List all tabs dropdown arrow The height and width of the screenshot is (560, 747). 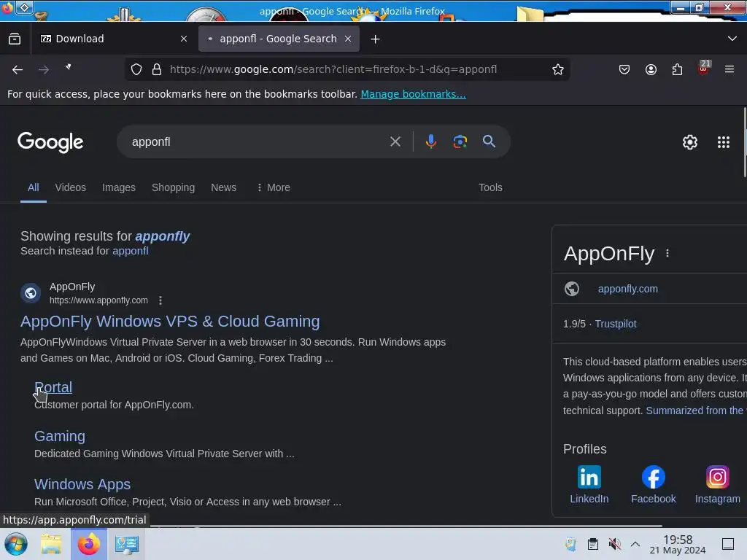(732, 39)
